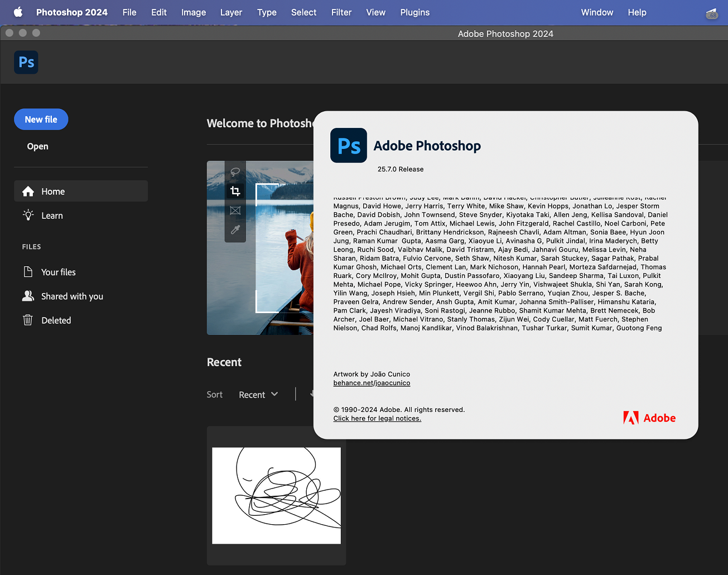Select the frame tool icon in the welcome image
728x575 pixels.
(235, 210)
